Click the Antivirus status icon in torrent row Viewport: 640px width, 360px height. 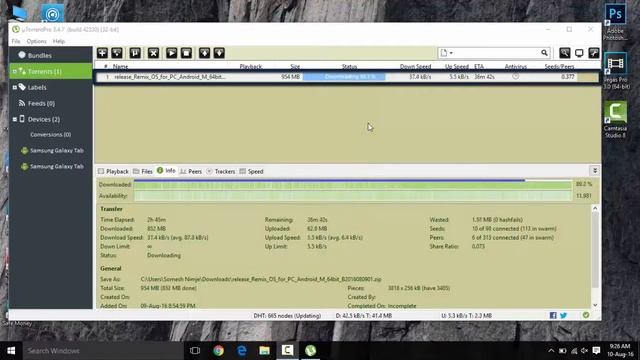(x=516, y=76)
